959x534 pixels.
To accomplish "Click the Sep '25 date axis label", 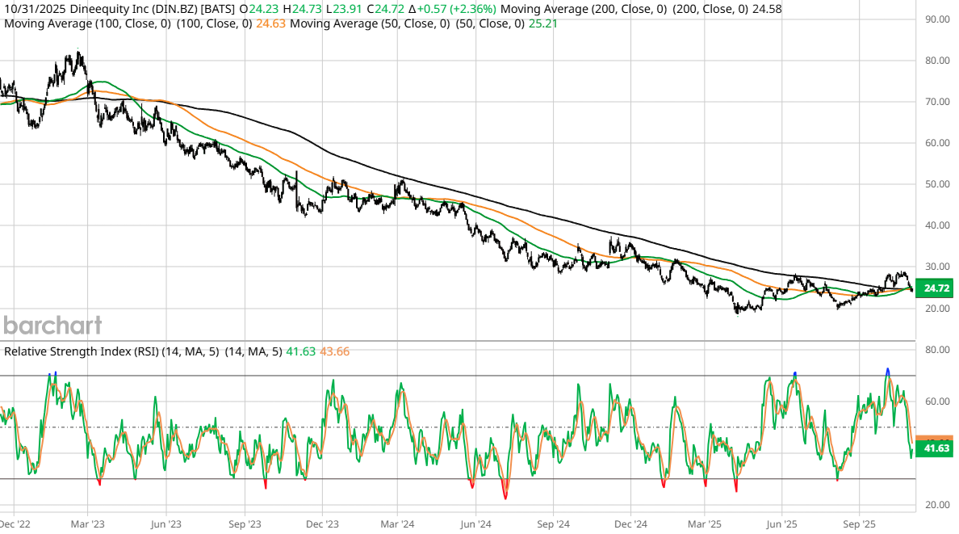I will 859,523.
